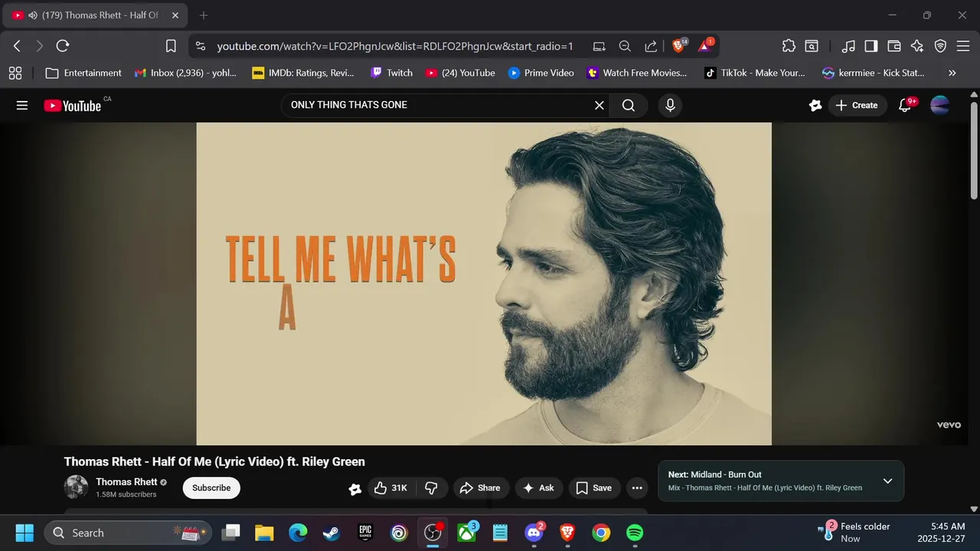Open Brave main hamburger menu
The width and height of the screenshot is (980, 551).
tap(963, 46)
